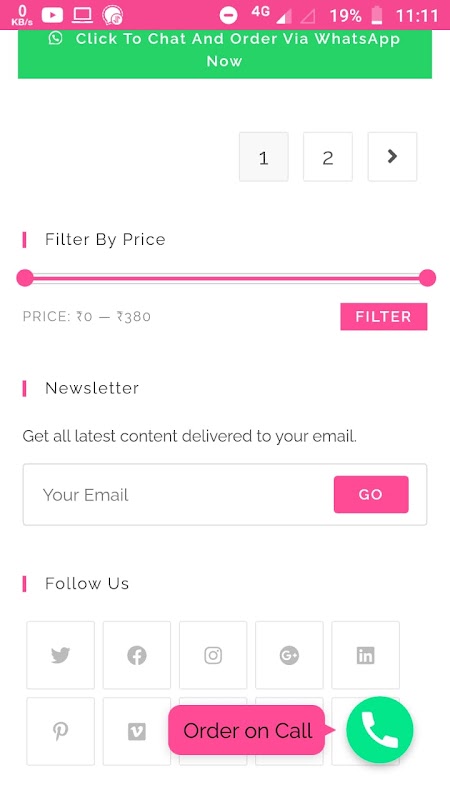Click the minimum price slider handle

[x=25, y=278]
